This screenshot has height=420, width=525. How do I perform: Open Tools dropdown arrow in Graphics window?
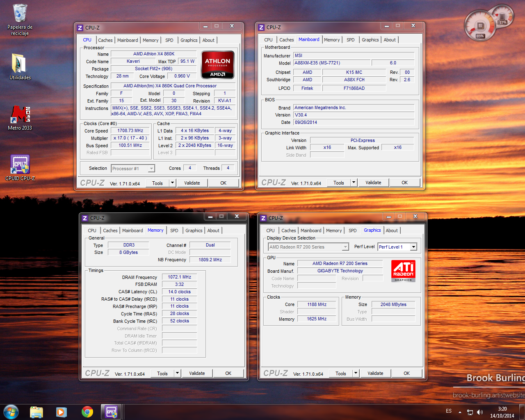point(356,373)
